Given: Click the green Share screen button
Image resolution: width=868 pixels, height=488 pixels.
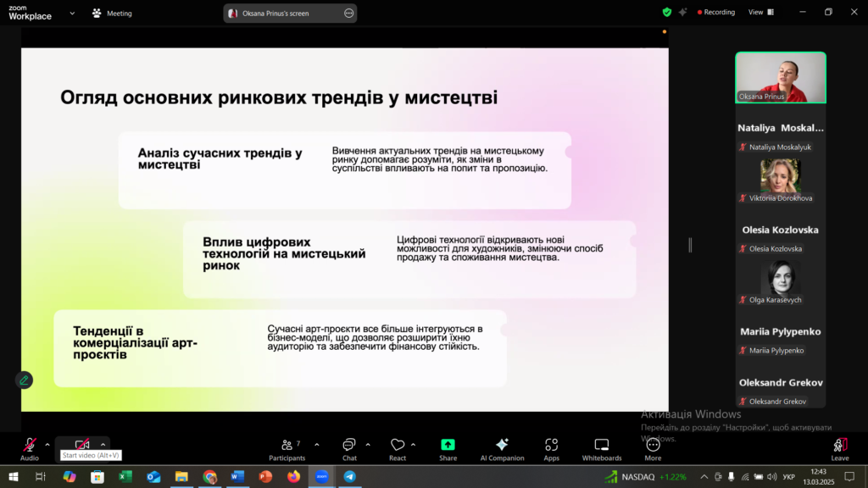Looking at the screenshot, I should point(448,449).
